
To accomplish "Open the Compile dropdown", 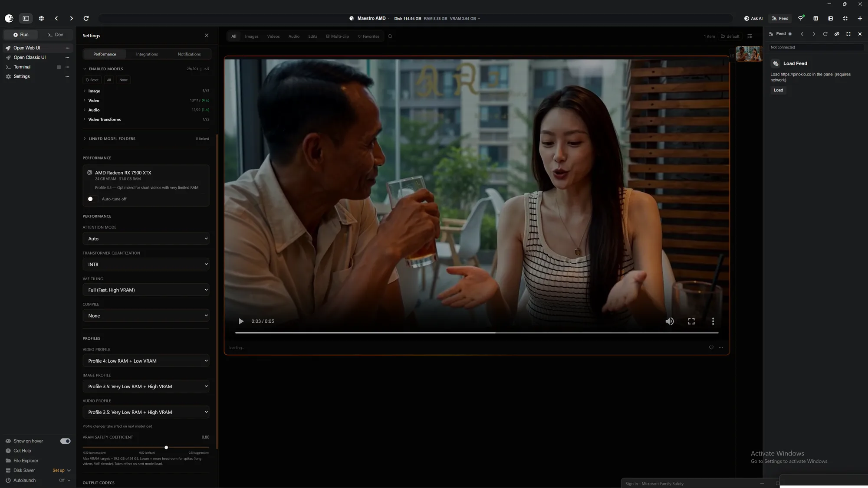I will pos(146,316).
